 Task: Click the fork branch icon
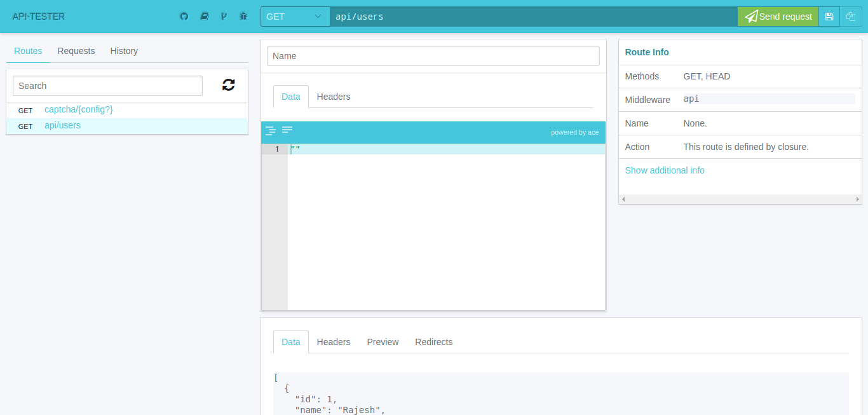click(x=224, y=17)
